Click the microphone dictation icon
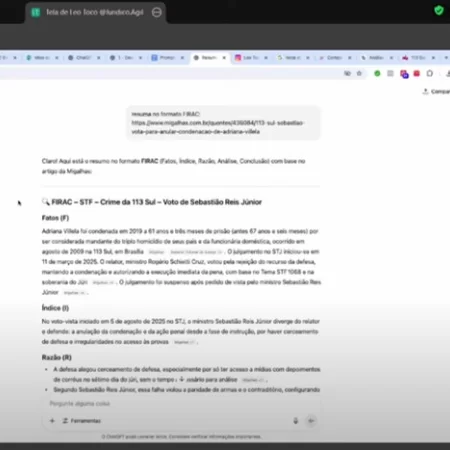 pyautogui.click(x=296, y=421)
